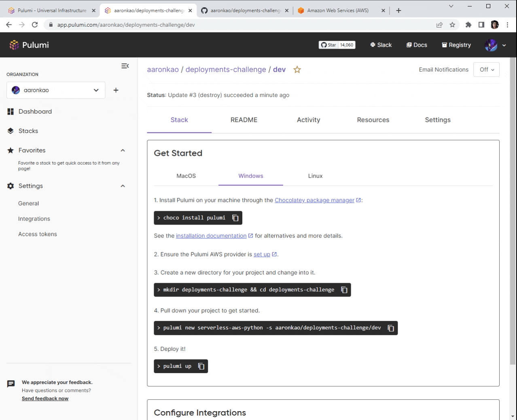Open the Slack community link

click(381, 45)
